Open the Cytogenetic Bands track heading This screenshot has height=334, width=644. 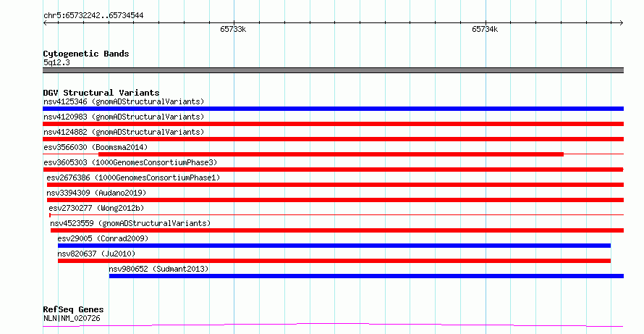[86, 54]
